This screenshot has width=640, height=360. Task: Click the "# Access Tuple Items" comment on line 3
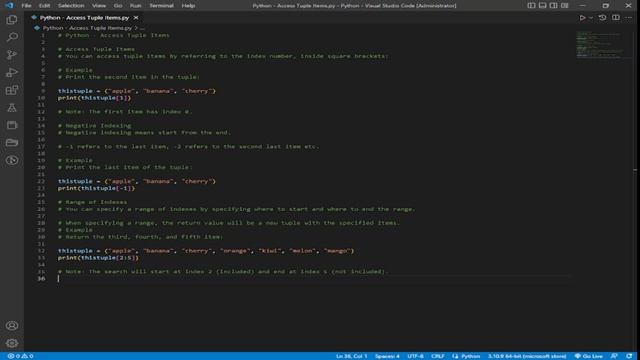(96, 49)
